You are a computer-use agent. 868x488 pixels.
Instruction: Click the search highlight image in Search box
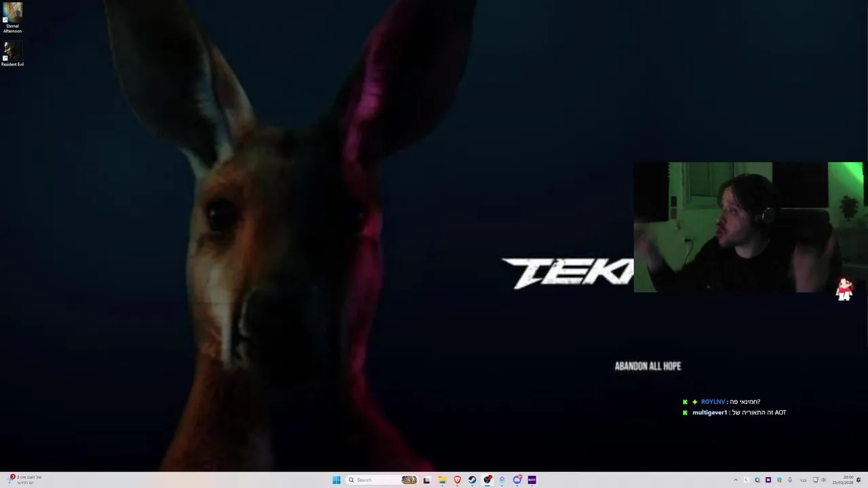tap(409, 480)
